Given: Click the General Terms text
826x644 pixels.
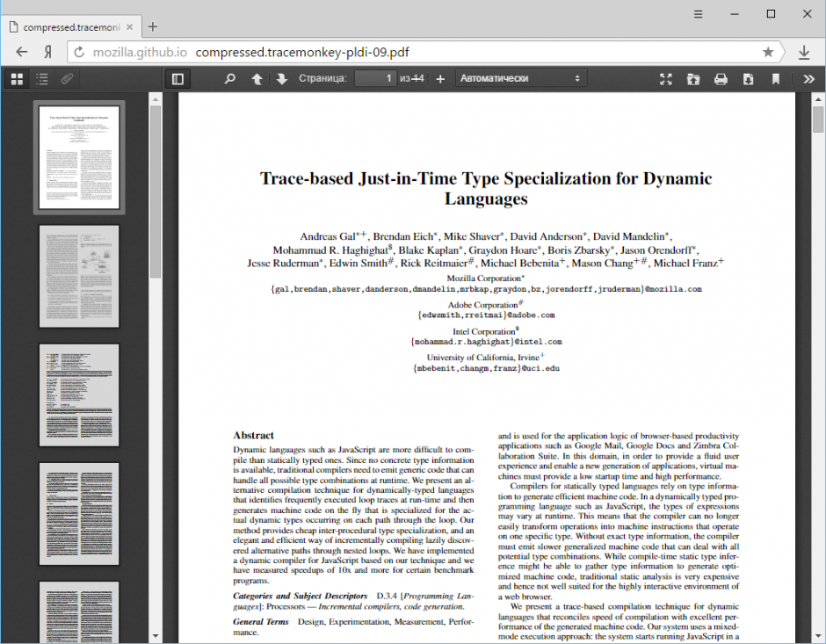Looking at the screenshot, I should [x=261, y=622].
